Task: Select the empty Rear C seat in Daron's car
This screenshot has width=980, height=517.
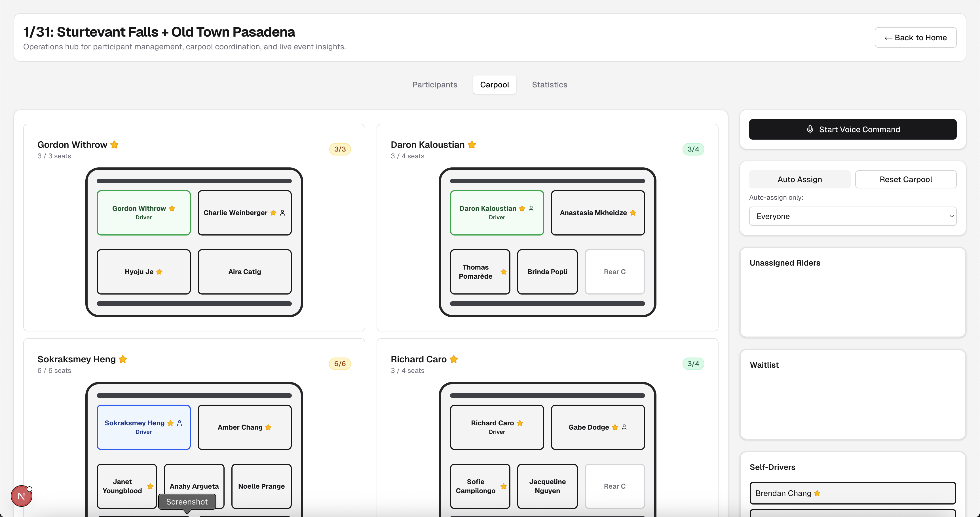Action: pyautogui.click(x=614, y=272)
